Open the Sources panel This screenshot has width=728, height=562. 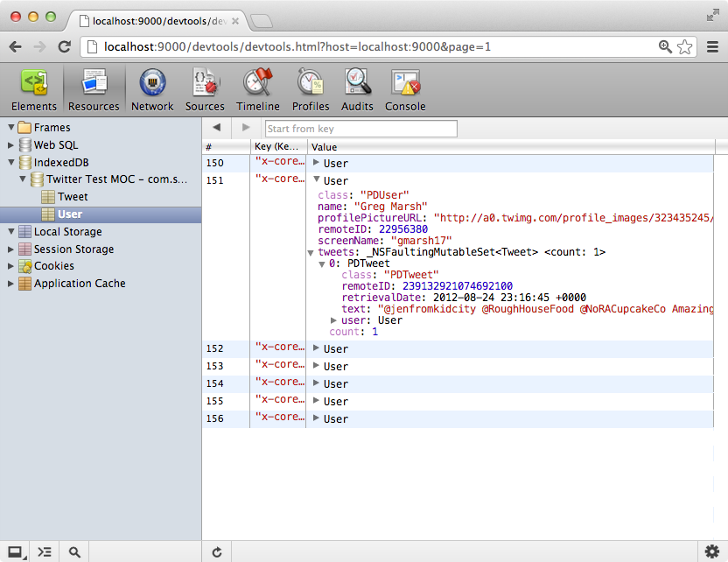point(204,88)
